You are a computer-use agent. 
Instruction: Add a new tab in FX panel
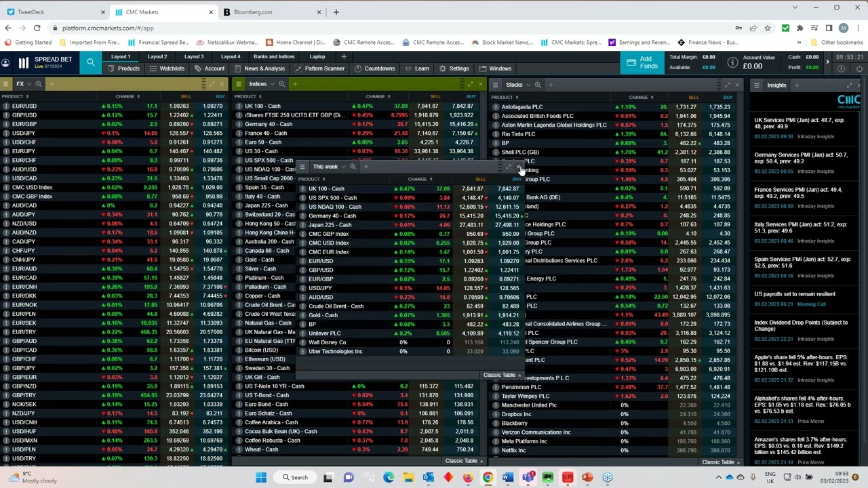(52, 84)
